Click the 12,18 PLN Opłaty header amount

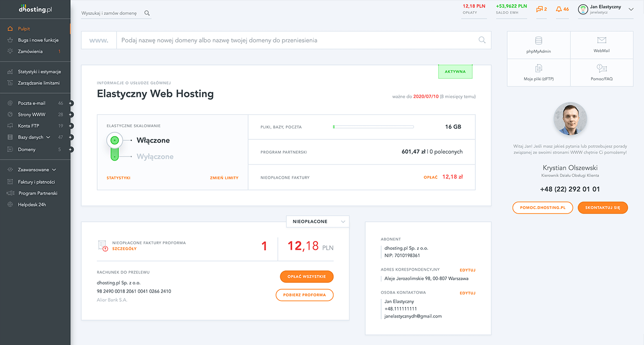[474, 6]
